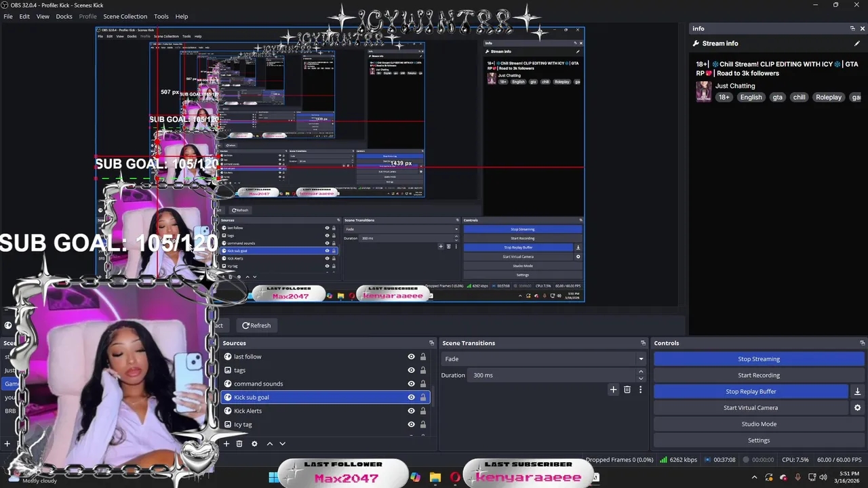The width and height of the screenshot is (868, 488).
Task: Unlock the tags source
Action: point(422,370)
